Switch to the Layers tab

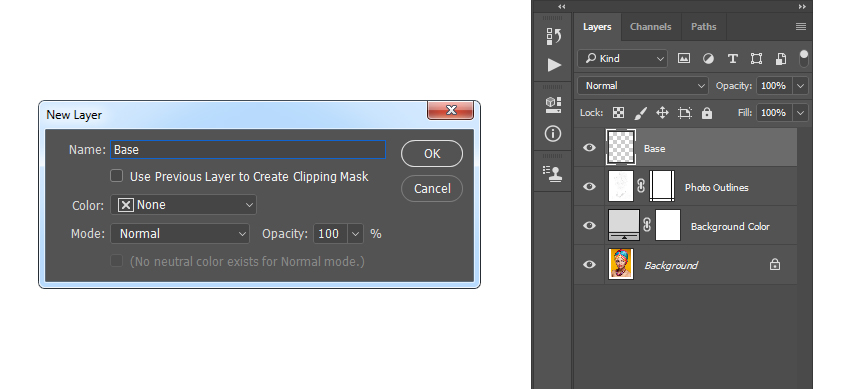pos(597,27)
